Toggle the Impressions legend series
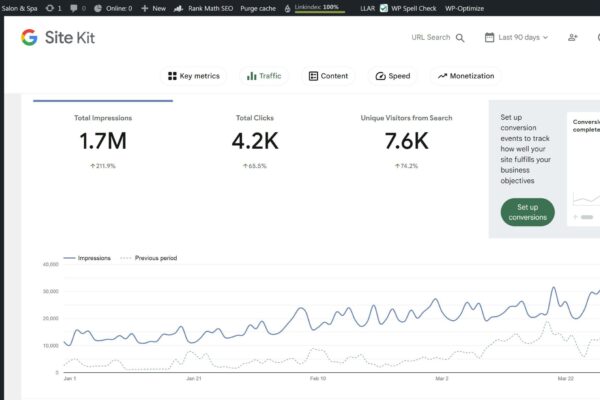The width and height of the screenshot is (600, 400). point(87,258)
